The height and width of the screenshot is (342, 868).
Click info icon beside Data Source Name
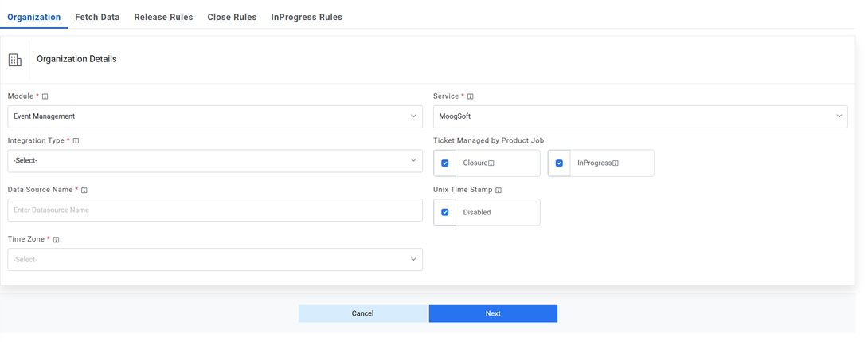pyautogui.click(x=84, y=191)
